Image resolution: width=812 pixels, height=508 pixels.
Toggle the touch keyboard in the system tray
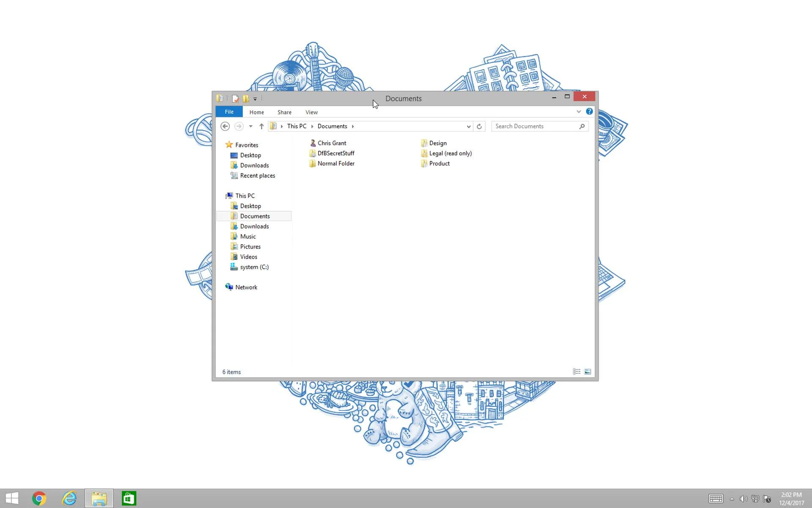716,498
